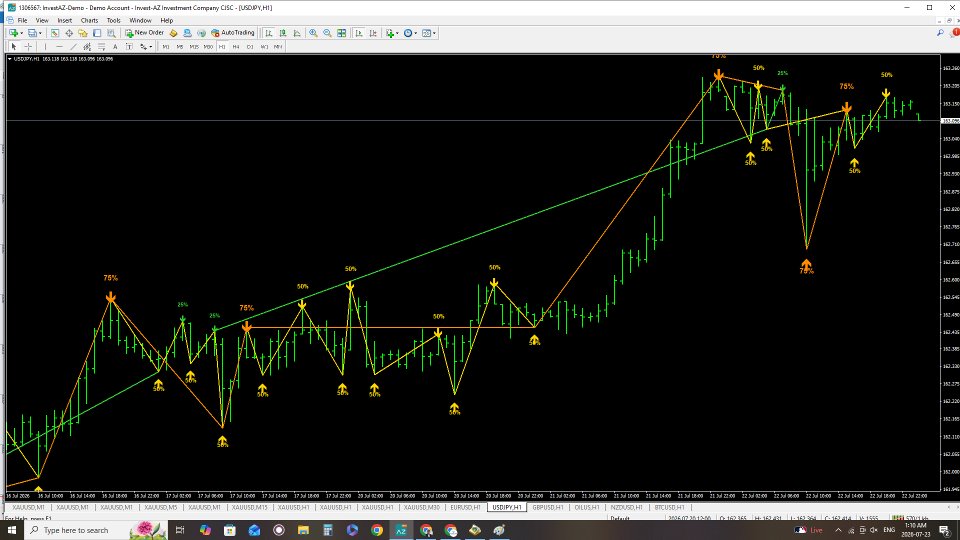
Task: Open a new chart window icon
Action: pyautogui.click(x=13, y=33)
